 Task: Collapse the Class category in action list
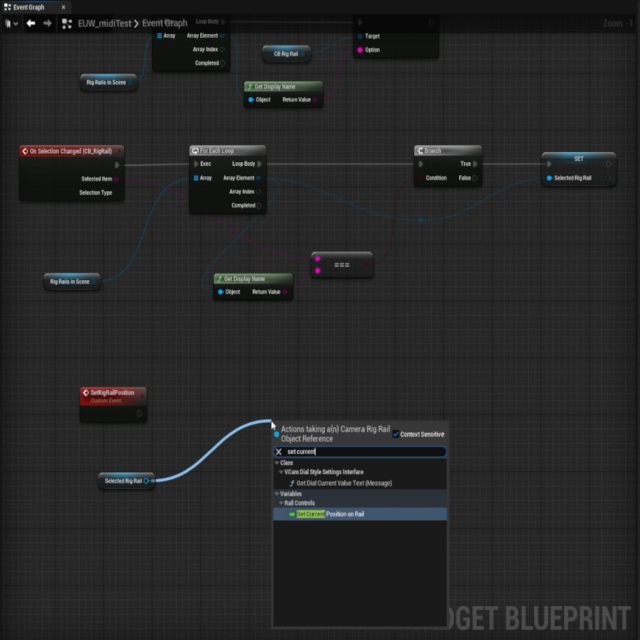coord(277,462)
